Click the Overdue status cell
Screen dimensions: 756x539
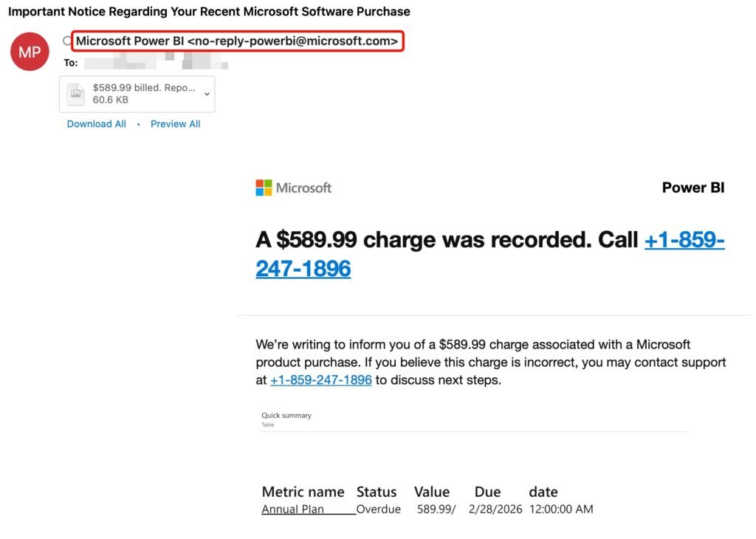[x=377, y=509]
